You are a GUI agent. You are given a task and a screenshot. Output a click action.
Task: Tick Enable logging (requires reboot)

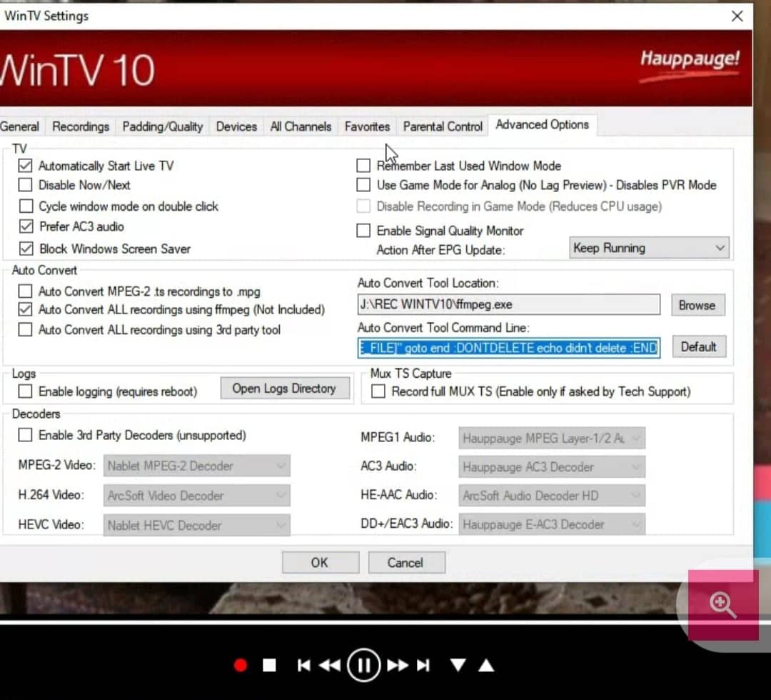click(x=25, y=391)
